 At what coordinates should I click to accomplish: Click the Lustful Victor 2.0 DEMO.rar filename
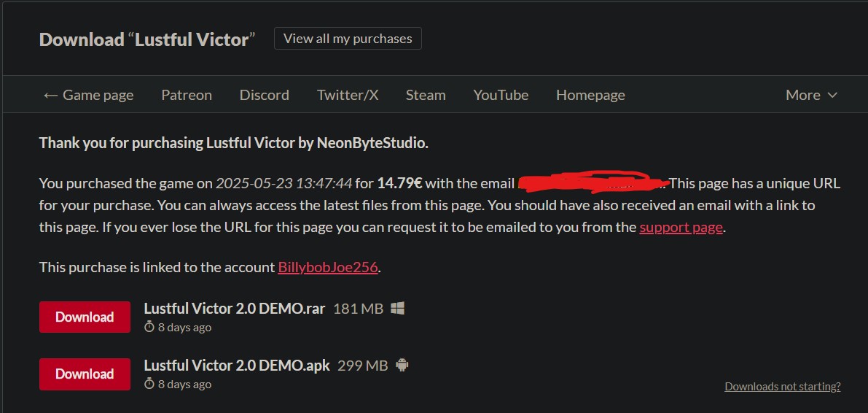(235, 309)
